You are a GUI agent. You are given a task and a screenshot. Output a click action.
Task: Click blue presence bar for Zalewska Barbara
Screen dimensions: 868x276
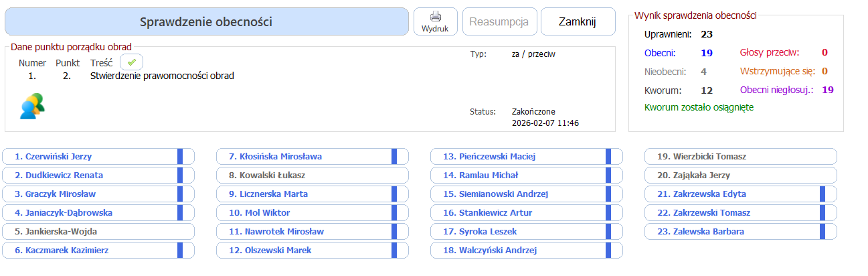[822, 232]
